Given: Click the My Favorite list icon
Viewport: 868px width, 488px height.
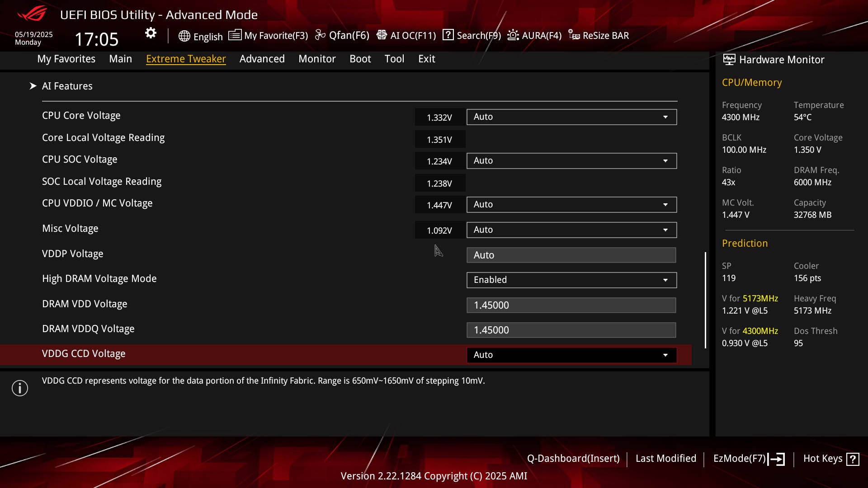Looking at the screenshot, I should [235, 35].
